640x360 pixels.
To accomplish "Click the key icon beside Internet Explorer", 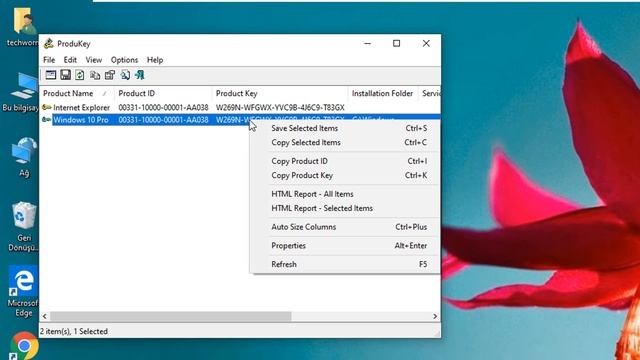I will coord(47,107).
